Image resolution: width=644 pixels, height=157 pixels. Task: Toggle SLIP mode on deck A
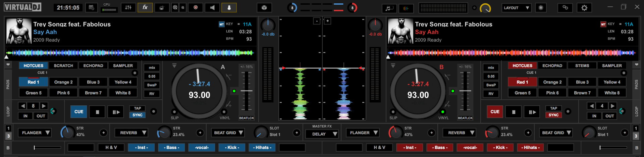[174, 112]
